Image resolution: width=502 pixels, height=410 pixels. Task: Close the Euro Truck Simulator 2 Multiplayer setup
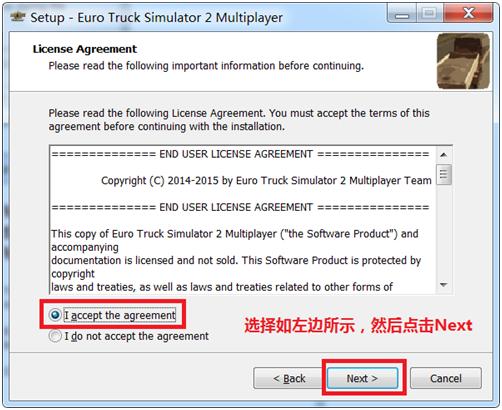click(x=468, y=14)
